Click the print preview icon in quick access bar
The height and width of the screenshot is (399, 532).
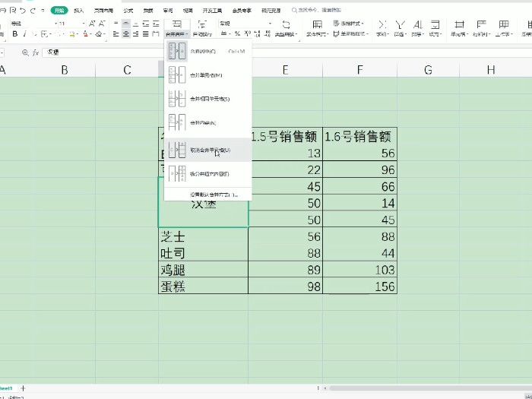13,11
